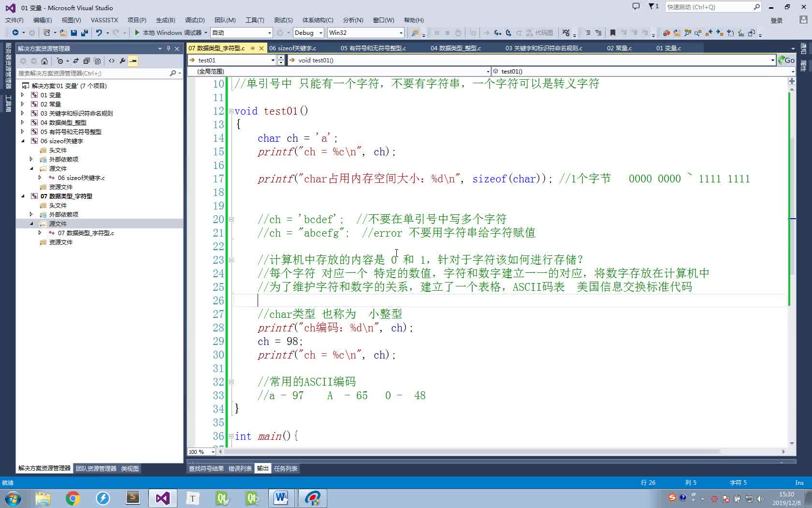
Task: Select the 03 关键字和标识符命名规则 project
Action: pos(76,113)
